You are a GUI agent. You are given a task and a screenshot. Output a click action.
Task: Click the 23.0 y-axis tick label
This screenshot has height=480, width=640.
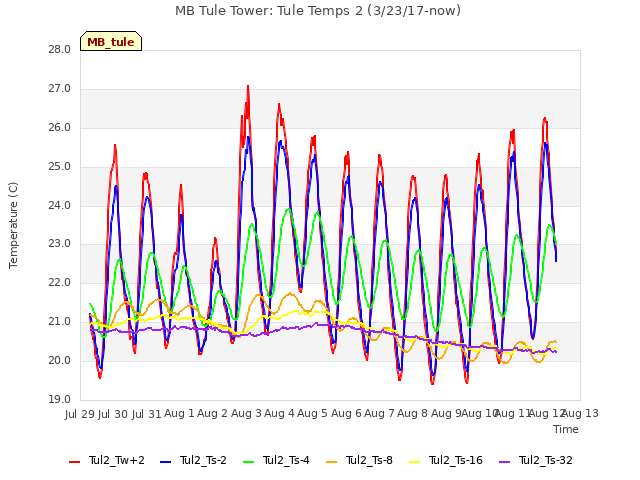click(x=60, y=244)
